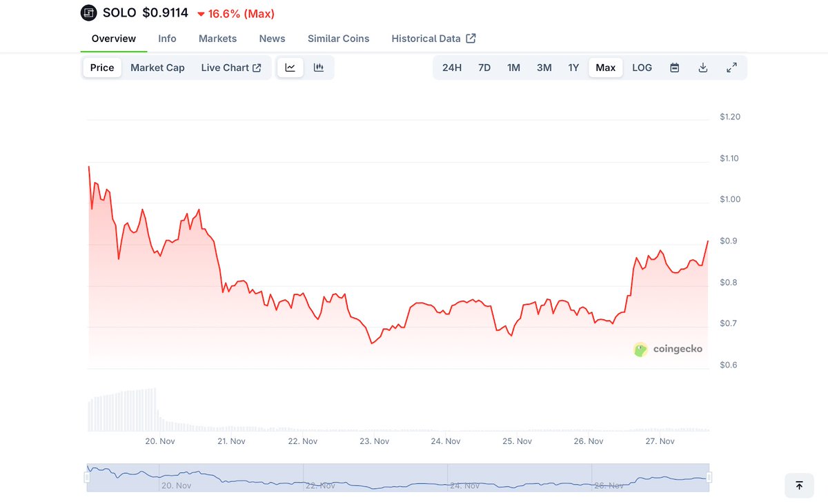This screenshot has height=504, width=828.
Task: Switch chart to Market Cap
Action: [x=157, y=68]
